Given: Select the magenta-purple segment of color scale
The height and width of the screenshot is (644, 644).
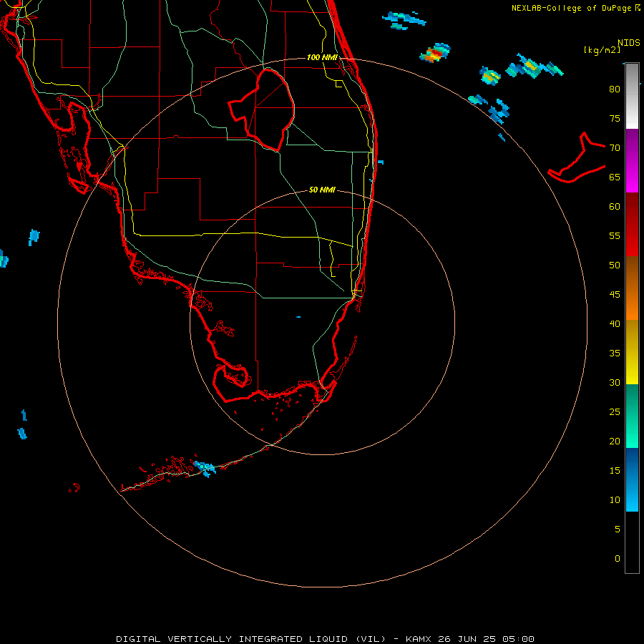Looking at the screenshot, I should click(x=632, y=160).
